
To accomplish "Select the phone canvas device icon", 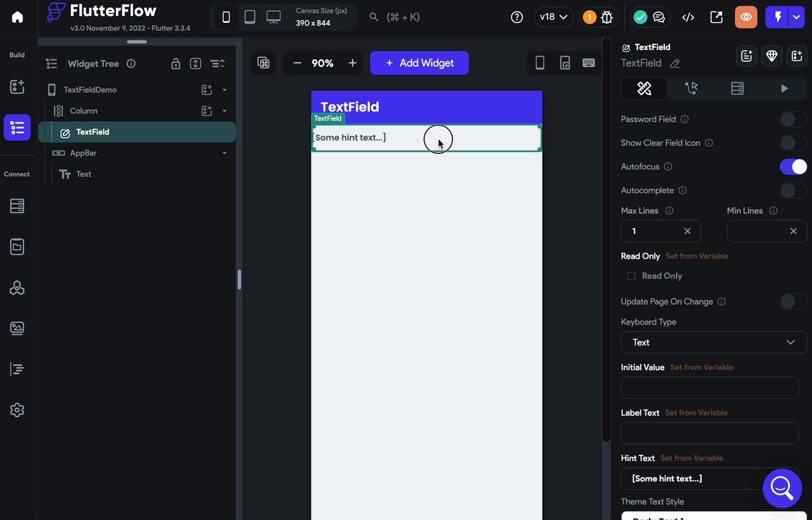I will coord(226,17).
